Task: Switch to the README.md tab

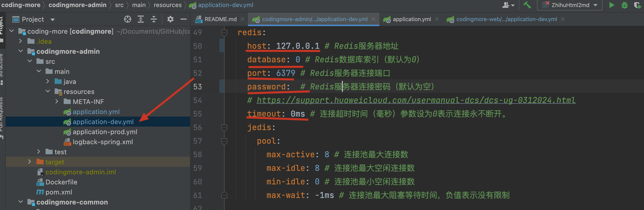Action: coord(220,19)
